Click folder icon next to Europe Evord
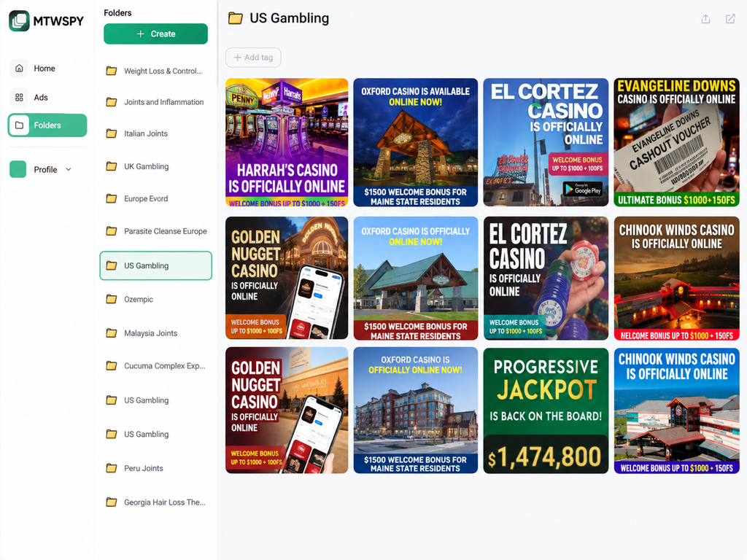Screen dimensions: 747x560 coord(112,198)
